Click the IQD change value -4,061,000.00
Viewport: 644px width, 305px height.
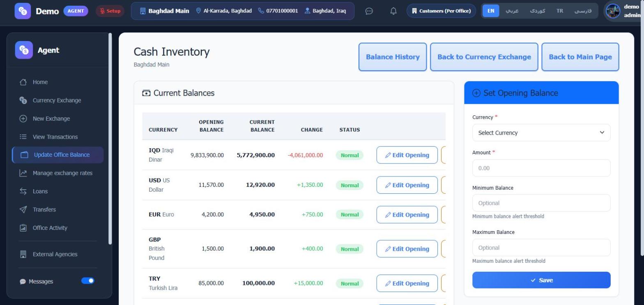(x=305, y=155)
